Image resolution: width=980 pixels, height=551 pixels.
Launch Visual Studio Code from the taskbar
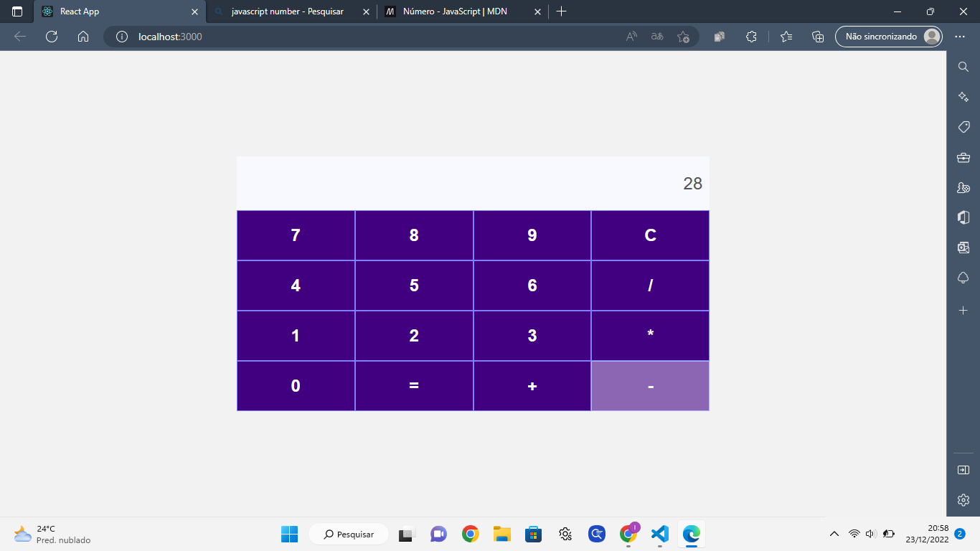coord(659,534)
